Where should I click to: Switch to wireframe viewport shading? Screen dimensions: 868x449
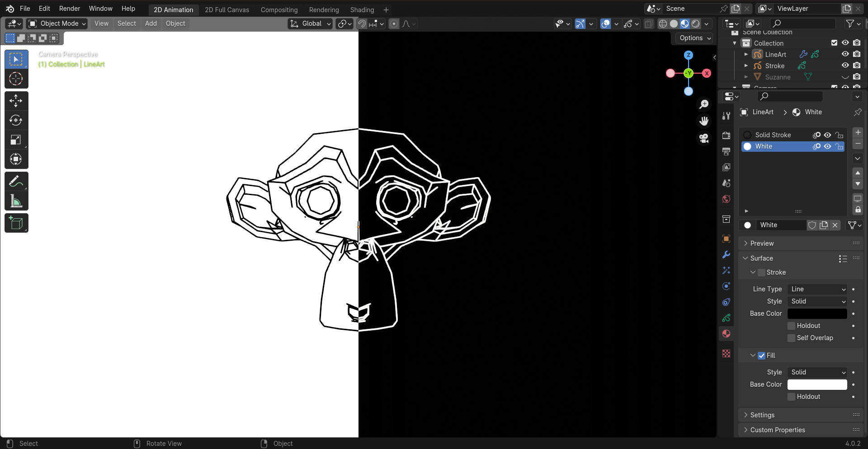(x=663, y=24)
